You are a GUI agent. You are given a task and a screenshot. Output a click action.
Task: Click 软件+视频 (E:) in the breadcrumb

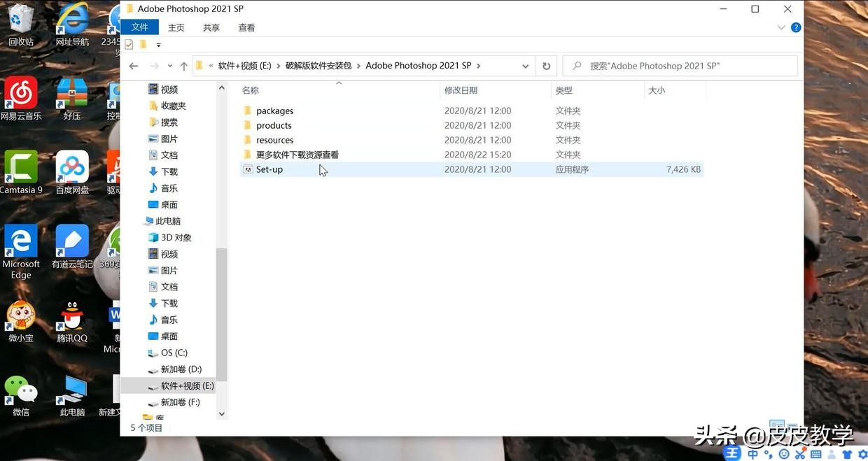pyautogui.click(x=244, y=66)
